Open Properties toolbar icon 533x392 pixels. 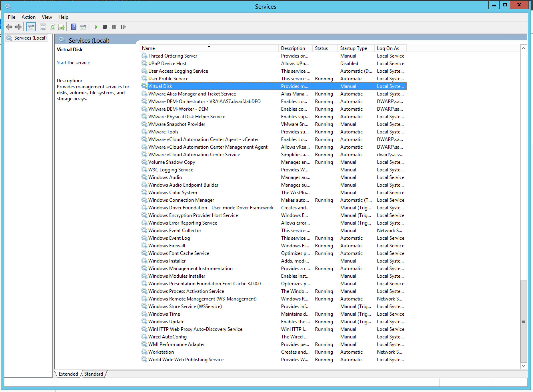(43, 27)
